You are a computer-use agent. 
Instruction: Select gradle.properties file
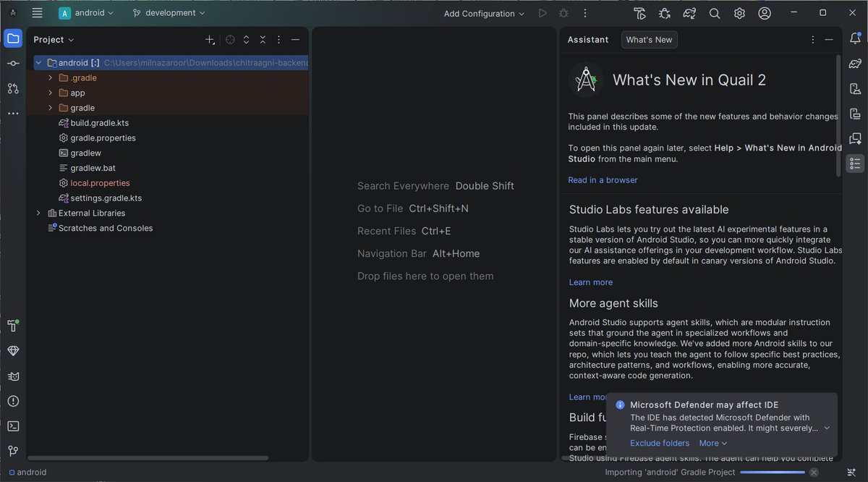click(103, 138)
